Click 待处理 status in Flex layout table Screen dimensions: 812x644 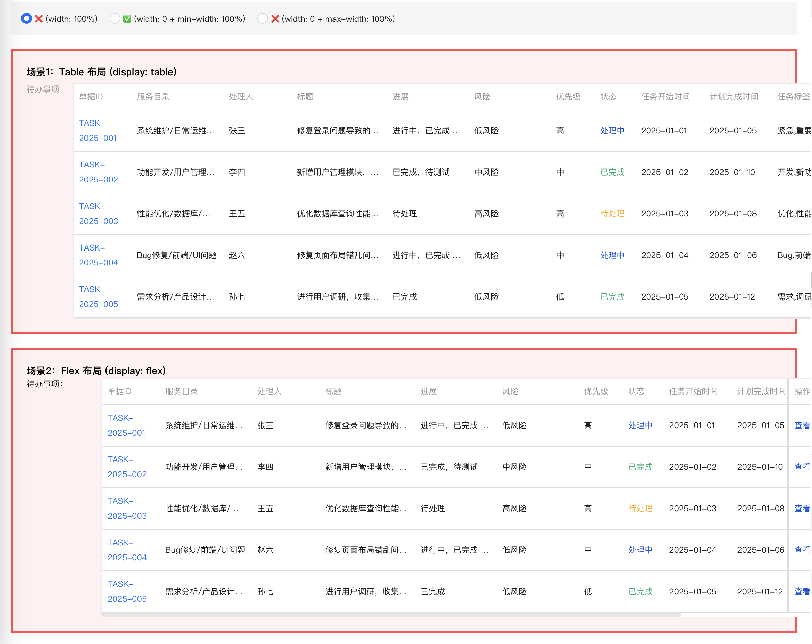pyautogui.click(x=640, y=508)
